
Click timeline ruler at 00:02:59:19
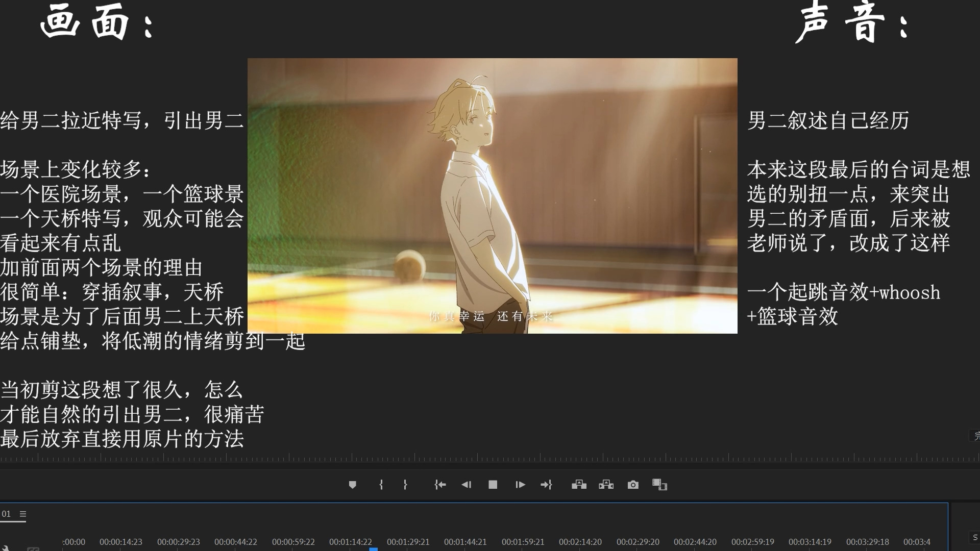click(x=753, y=542)
